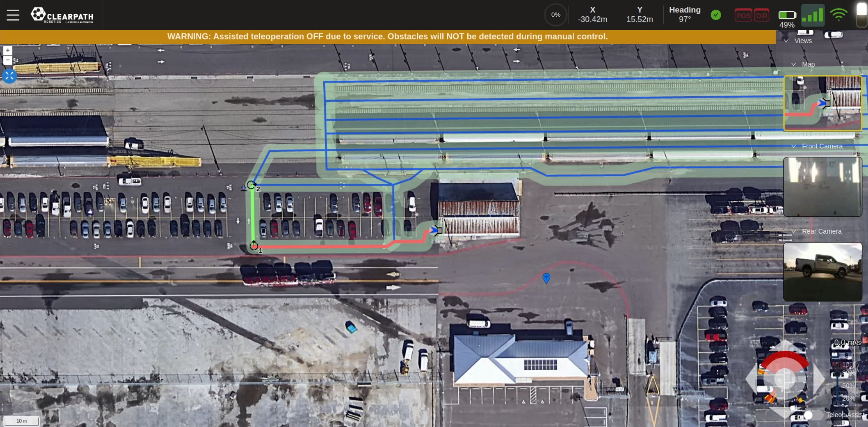Click the green Wi-Fi status icon

pos(839,15)
